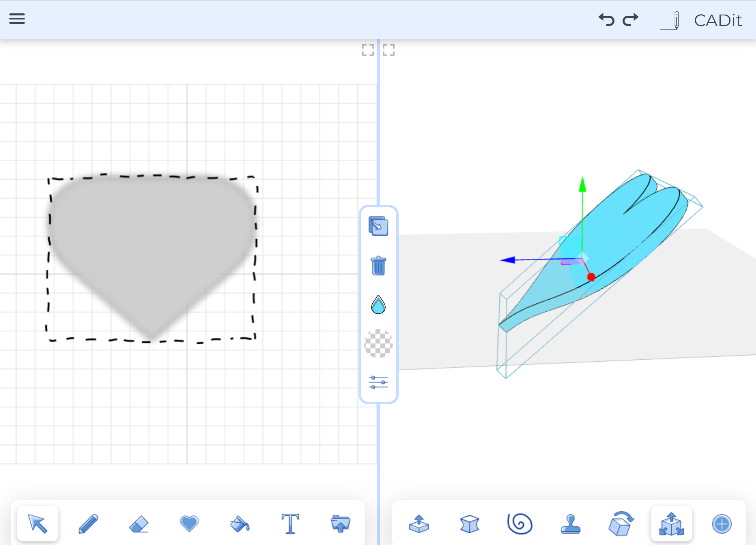Maximize the 2D sketch panel
Viewport: 756px width, 545px height.
click(368, 50)
